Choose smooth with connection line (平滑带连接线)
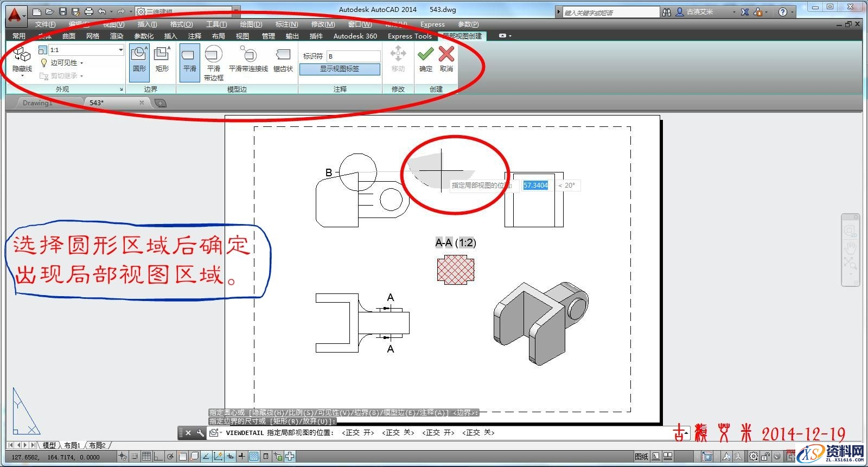The image size is (868, 467). (x=248, y=60)
